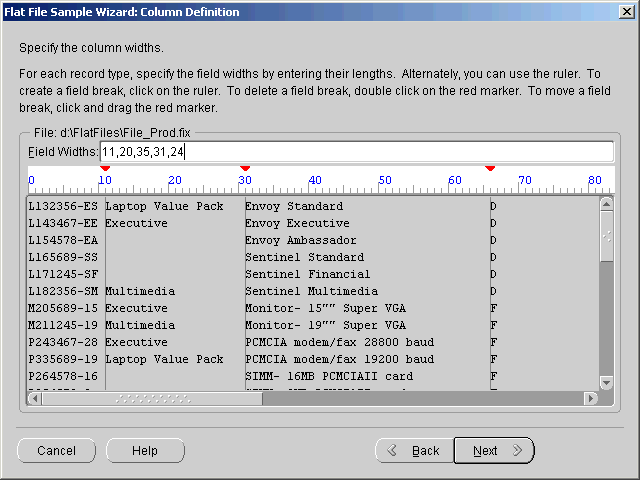Click 'Sentinel Standard' in the preview
This screenshot has height=480, width=640.
[x=305, y=258]
